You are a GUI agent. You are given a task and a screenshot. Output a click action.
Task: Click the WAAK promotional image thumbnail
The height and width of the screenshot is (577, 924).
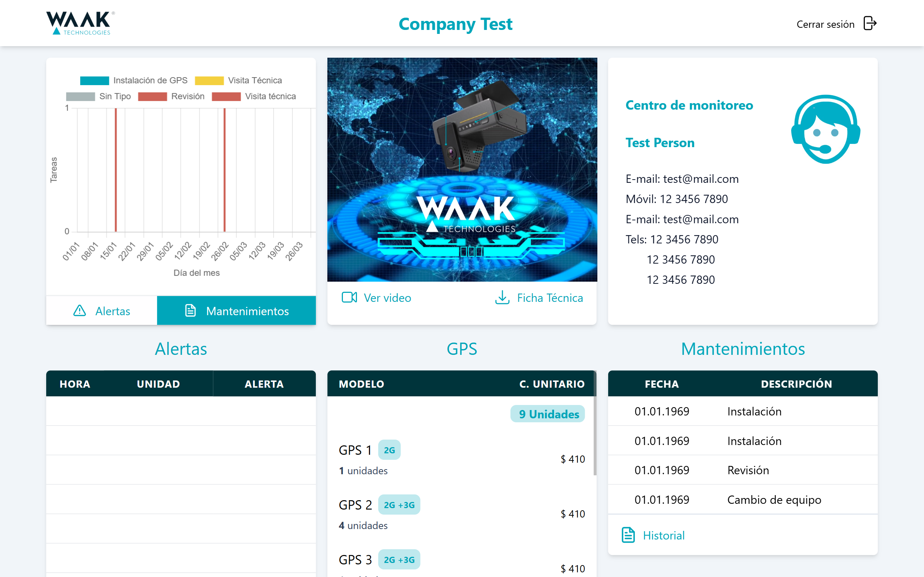click(462, 169)
